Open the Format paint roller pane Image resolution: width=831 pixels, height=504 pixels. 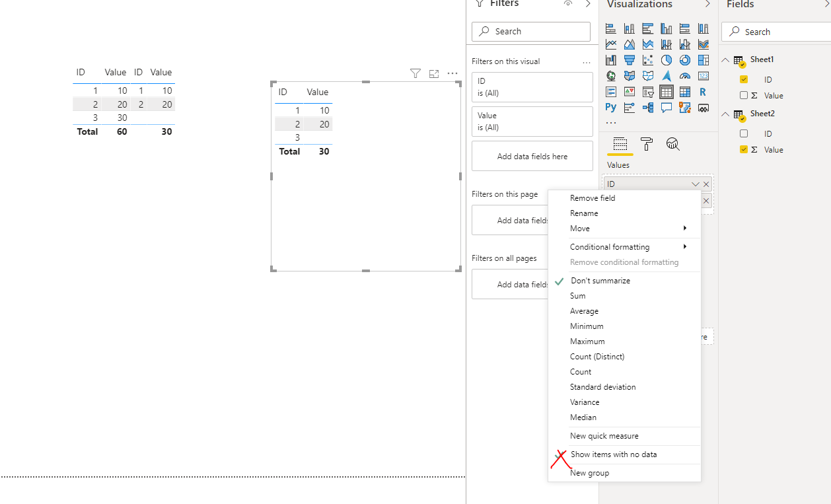(x=647, y=144)
